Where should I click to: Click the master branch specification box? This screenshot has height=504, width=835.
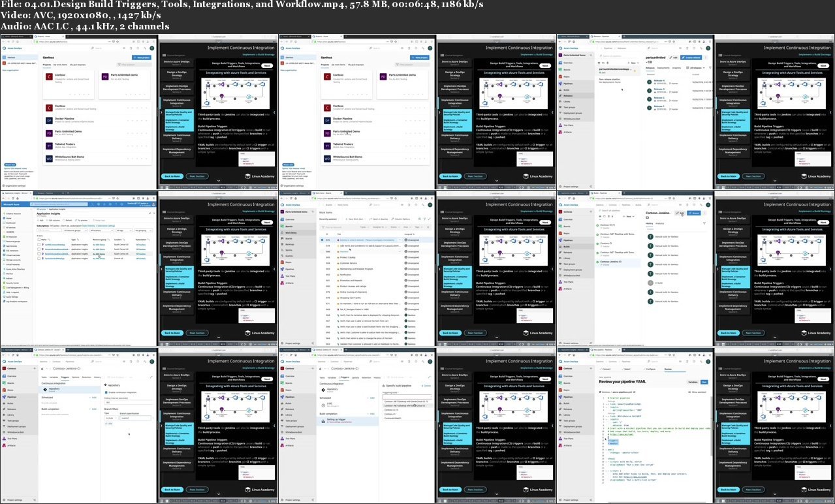click(x=135, y=418)
